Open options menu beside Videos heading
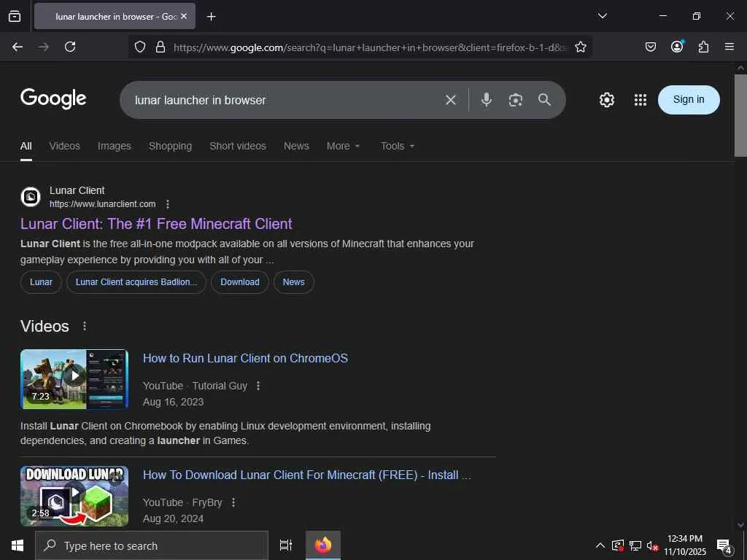Image resolution: width=747 pixels, height=560 pixels. pyautogui.click(x=85, y=326)
